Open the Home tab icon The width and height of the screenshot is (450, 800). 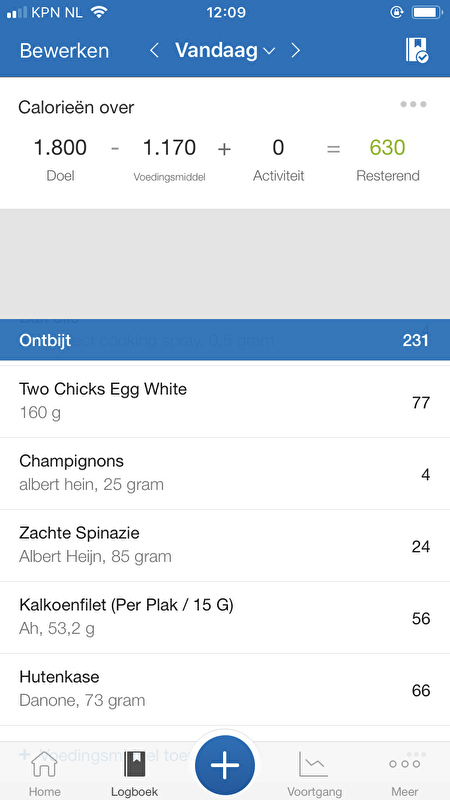pos(44,764)
